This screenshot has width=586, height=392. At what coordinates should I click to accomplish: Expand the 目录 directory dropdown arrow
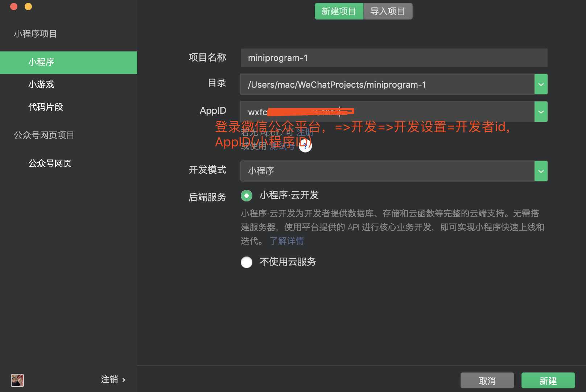pyautogui.click(x=541, y=84)
